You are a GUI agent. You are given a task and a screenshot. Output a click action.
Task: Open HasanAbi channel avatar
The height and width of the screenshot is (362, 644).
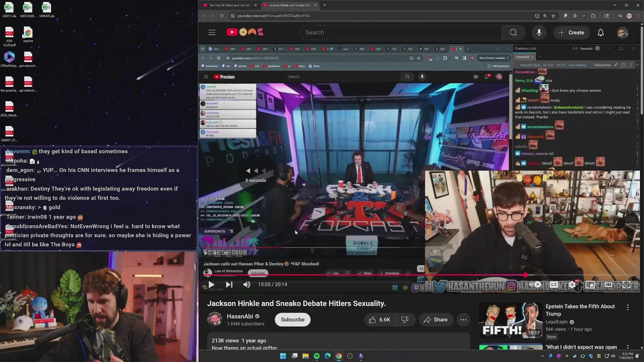tap(215, 319)
